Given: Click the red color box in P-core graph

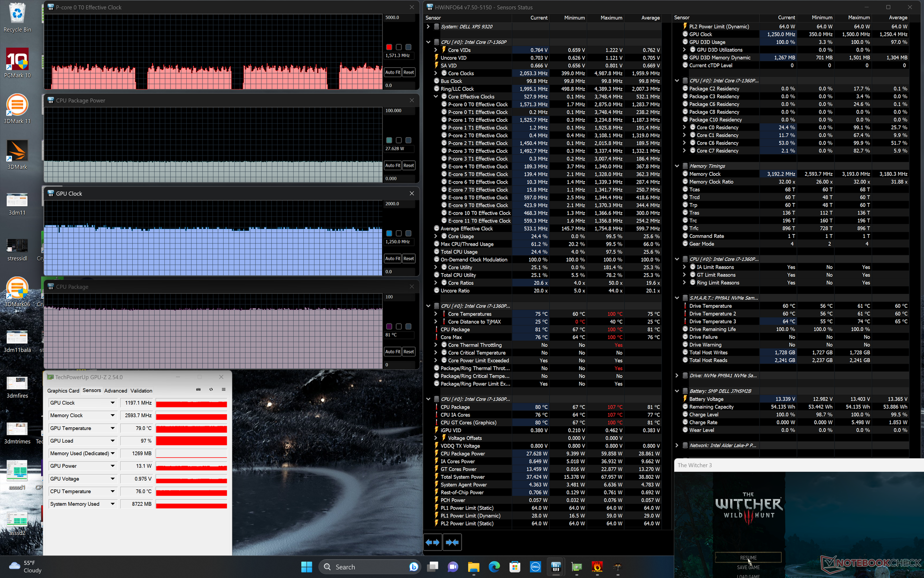Looking at the screenshot, I should (389, 47).
